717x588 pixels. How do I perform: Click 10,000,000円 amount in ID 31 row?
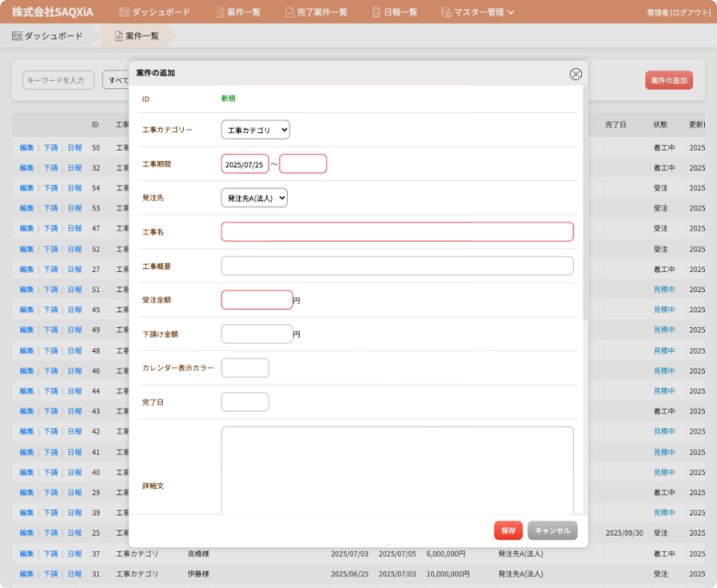448,573
